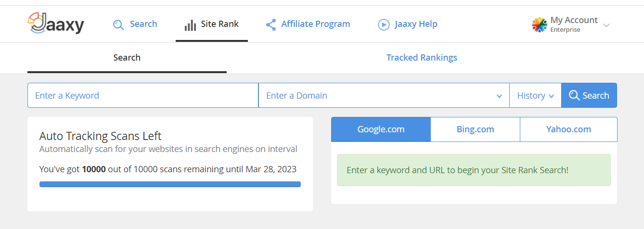This screenshot has height=229, width=644.
Task: Click the magnifier icon beside Search in the navigation
Action: tap(118, 25)
